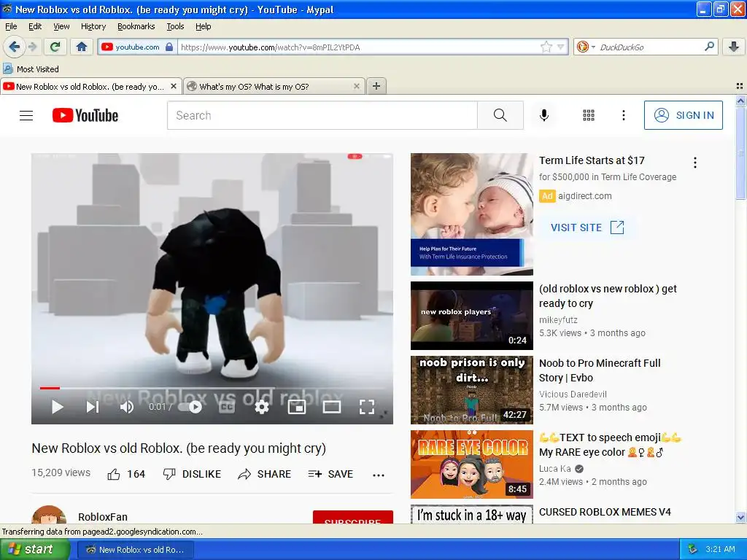Click the Mypal taskbar window button
This screenshot has width=747, height=560.
136,550
